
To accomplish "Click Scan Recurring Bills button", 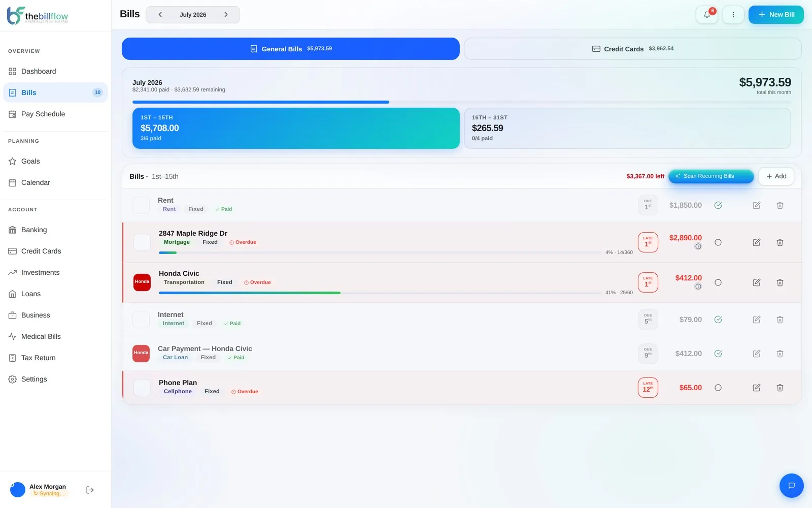I will (x=710, y=176).
